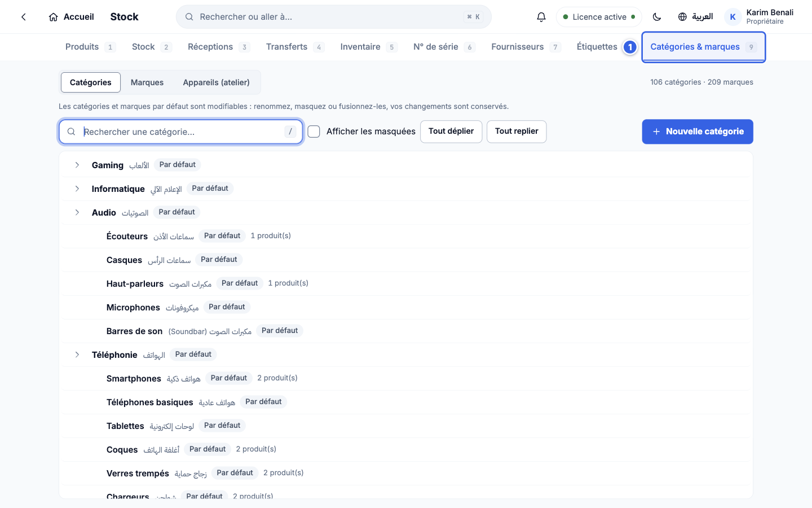Switch language to العربية

click(695, 17)
